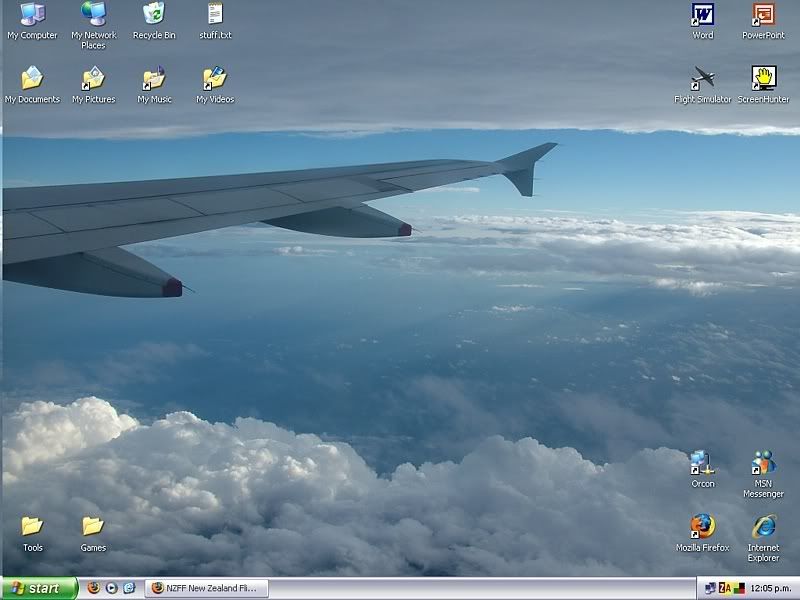800x600 pixels.
Task: Select the Recycle Bin icon
Action: click(154, 15)
